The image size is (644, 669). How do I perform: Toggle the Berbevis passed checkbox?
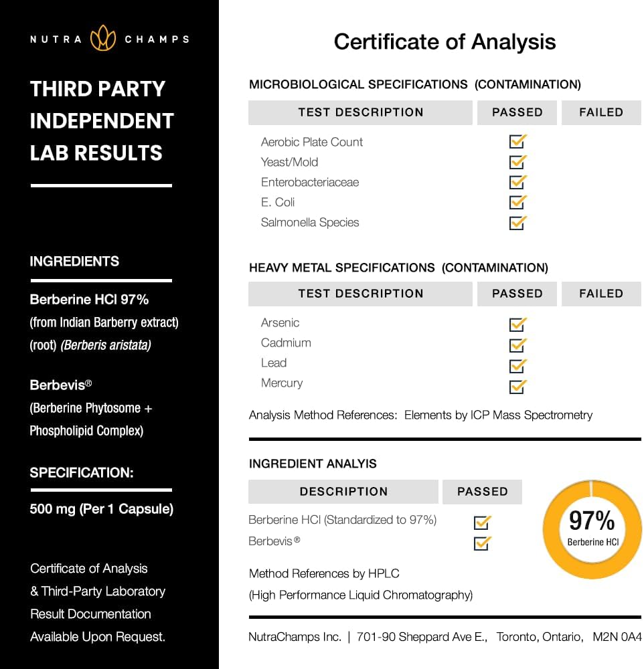click(x=481, y=543)
